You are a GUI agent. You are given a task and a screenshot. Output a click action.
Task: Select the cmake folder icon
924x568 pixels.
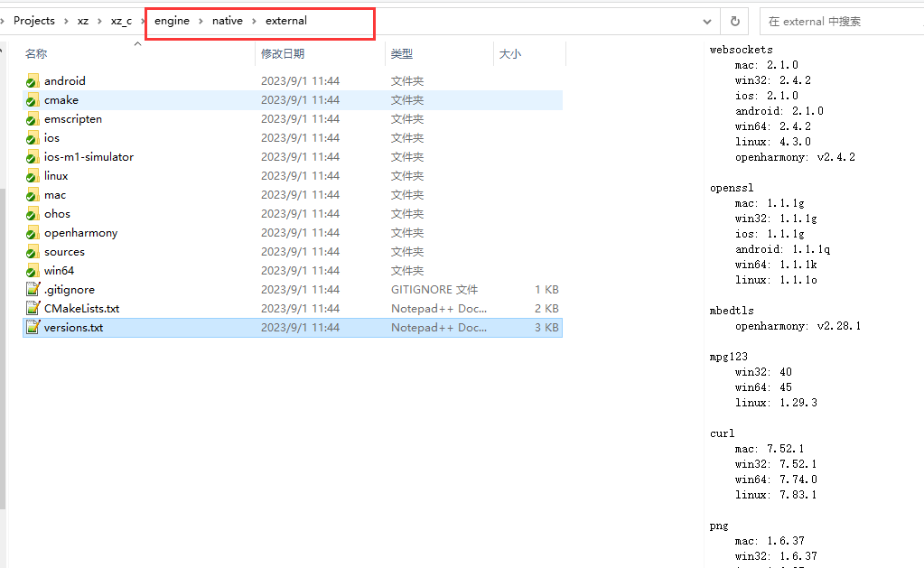click(x=33, y=100)
